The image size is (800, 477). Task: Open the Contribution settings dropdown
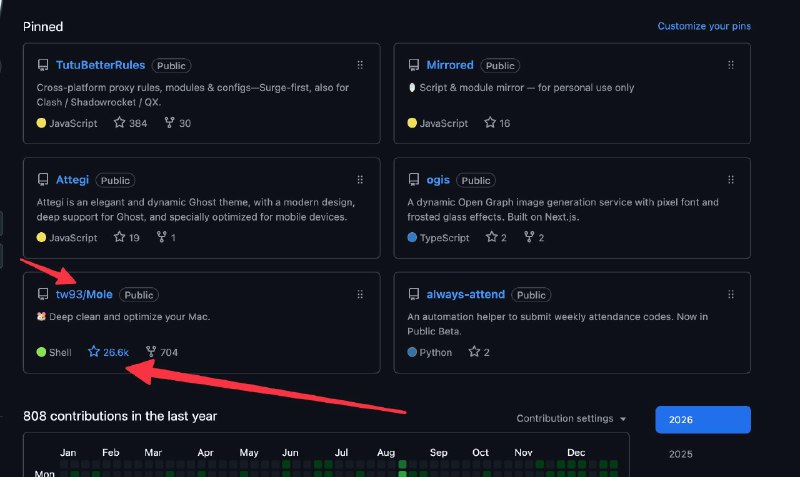[572, 418]
